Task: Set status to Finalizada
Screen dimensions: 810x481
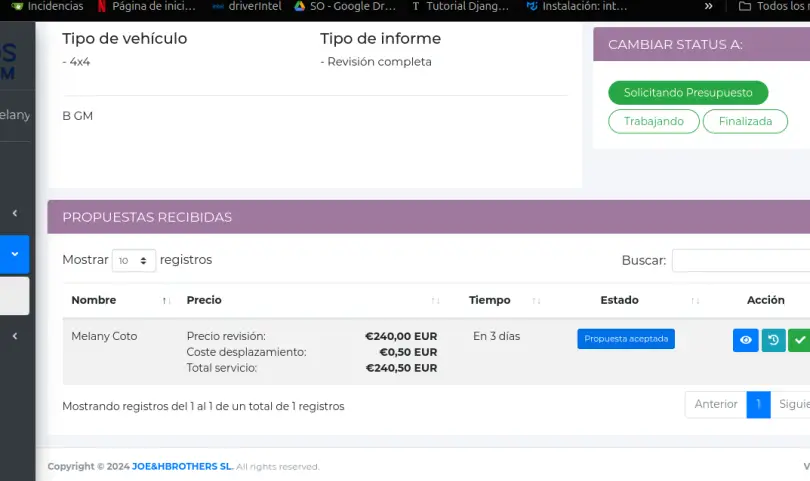Action: coord(745,121)
